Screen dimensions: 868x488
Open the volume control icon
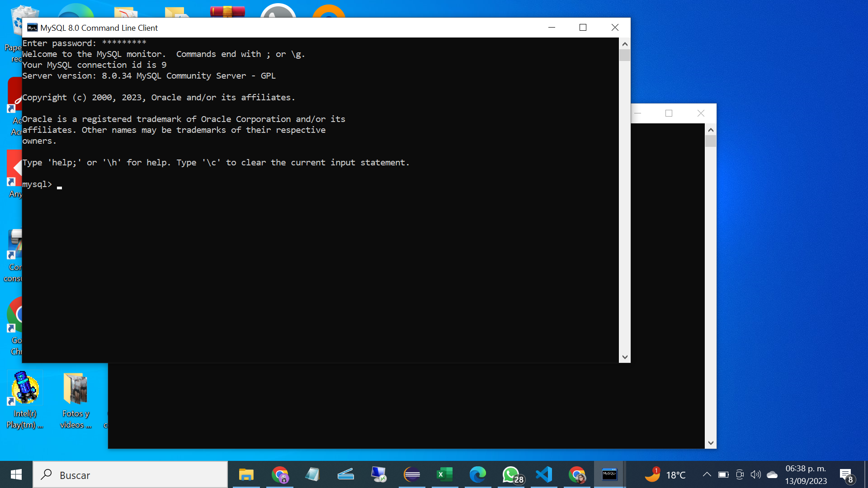(x=755, y=474)
